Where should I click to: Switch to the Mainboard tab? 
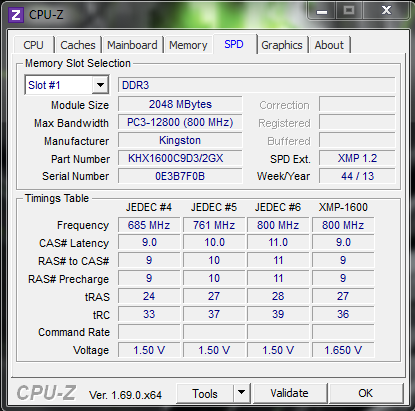click(132, 45)
